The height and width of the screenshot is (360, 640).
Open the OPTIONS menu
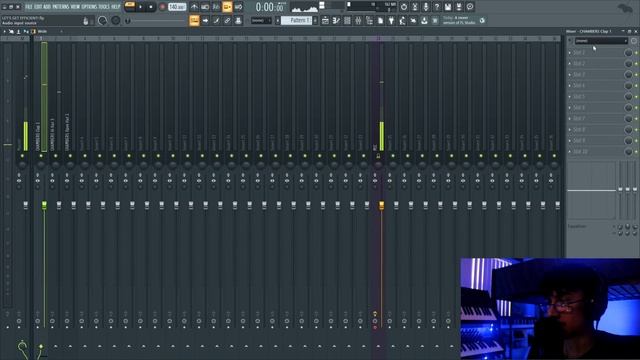pyautogui.click(x=89, y=7)
